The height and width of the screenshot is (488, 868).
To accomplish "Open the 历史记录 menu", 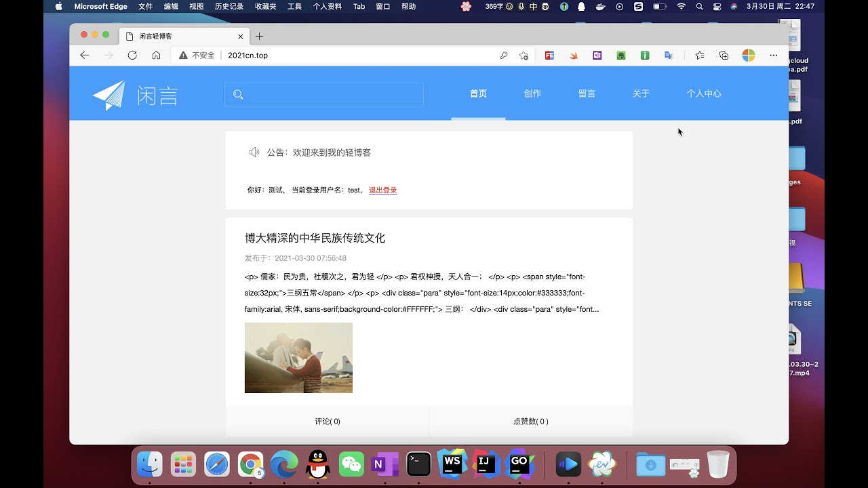I will tap(229, 6).
